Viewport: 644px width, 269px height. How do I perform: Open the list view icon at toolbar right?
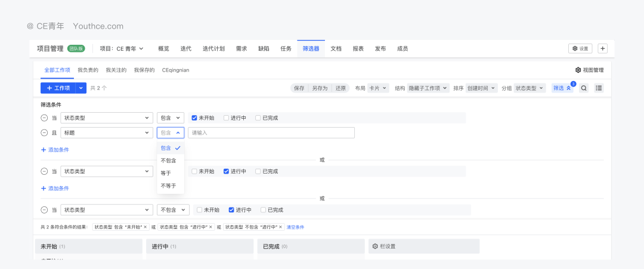(599, 88)
